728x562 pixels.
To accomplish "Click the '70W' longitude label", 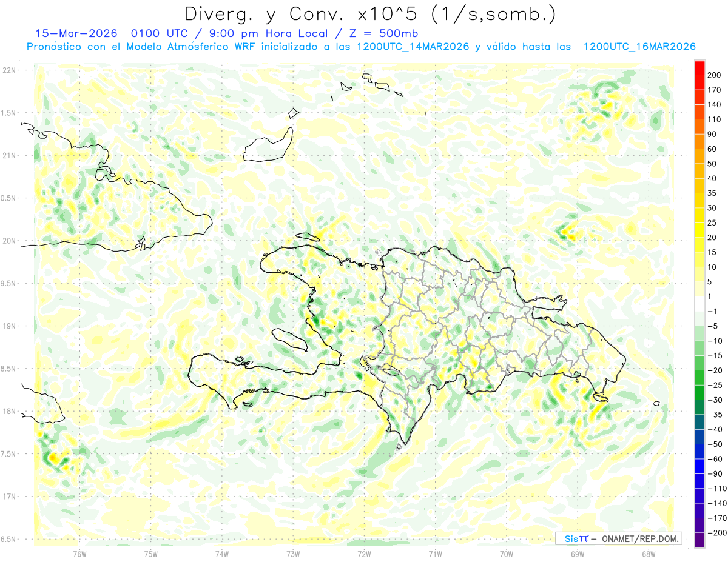I will point(507,554).
